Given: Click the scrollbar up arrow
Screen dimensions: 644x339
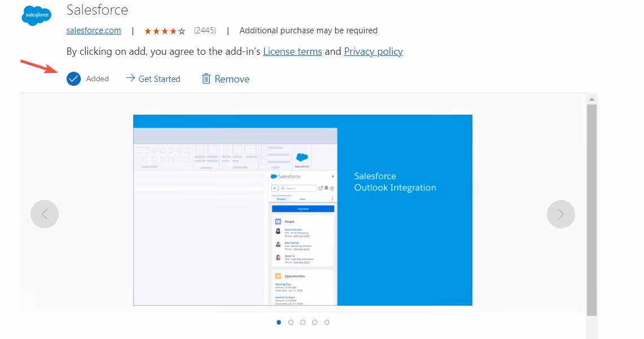Looking at the screenshot, I should 592,99.
